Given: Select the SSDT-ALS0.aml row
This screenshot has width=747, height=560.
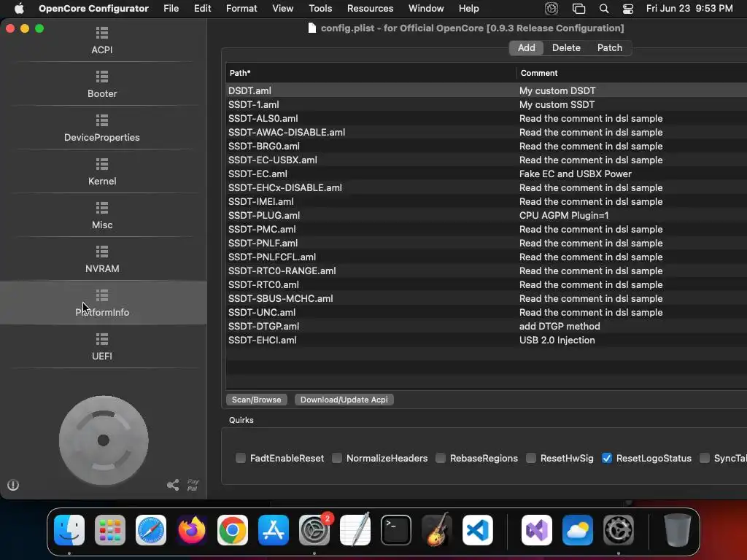Looking at the screenshot, I should point(487,118).
